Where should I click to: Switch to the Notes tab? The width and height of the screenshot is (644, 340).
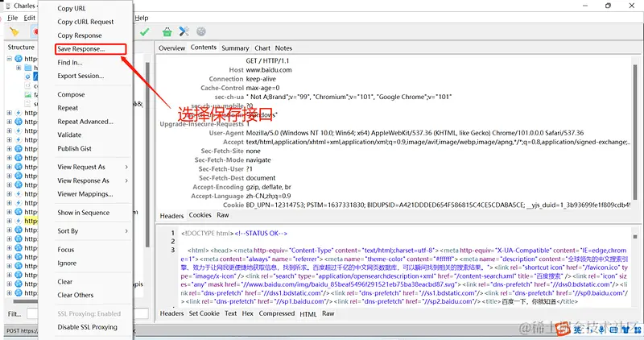click(284, 48)
